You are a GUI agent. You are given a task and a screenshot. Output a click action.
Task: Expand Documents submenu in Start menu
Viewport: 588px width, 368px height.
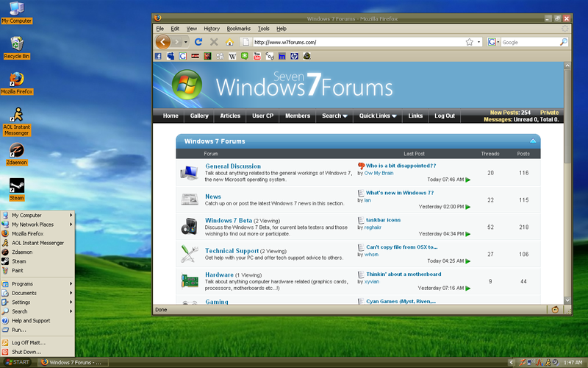point(37,293)
